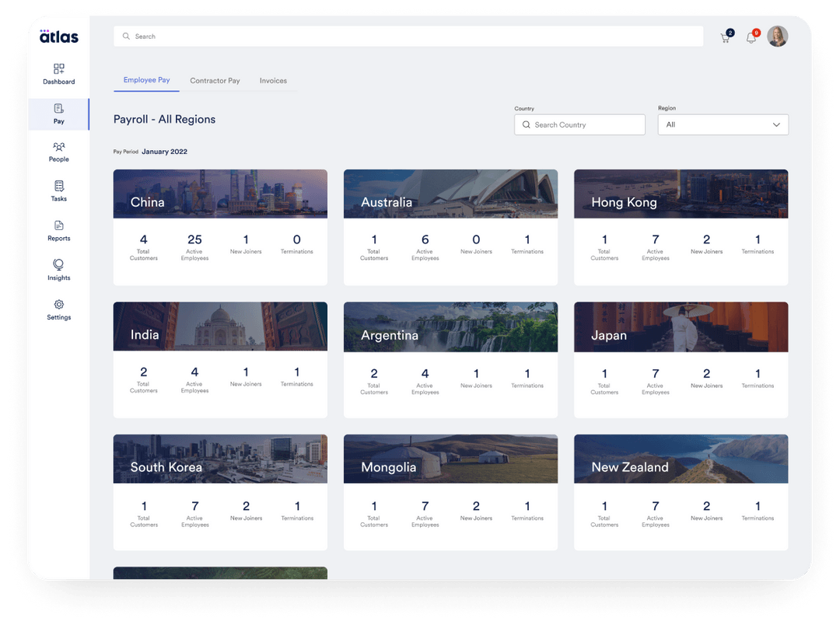Click Argentina's 4 Active Employees value
This screenshot has width=840, height=625.
pyautogui.click(x=425, y=373)
